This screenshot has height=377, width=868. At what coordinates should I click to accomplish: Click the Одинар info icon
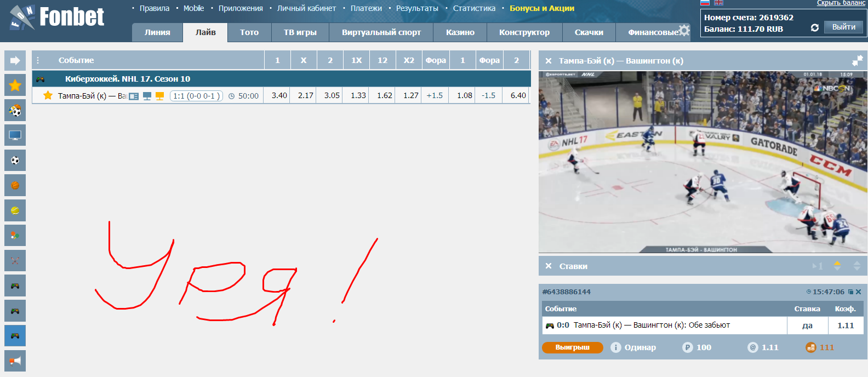tap(616, 347)
